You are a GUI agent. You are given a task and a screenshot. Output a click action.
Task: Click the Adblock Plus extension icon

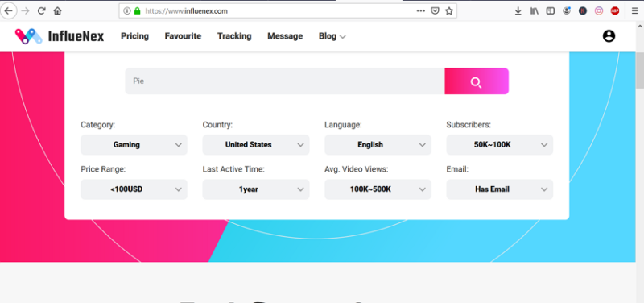click(615, 11)
